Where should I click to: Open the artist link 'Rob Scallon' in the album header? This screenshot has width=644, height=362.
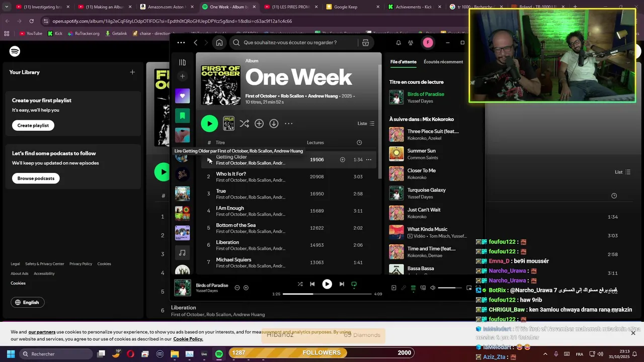(x=292, y=96)
